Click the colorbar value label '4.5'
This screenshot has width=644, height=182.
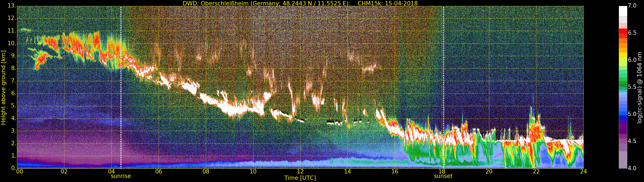(x=632, y=141)
